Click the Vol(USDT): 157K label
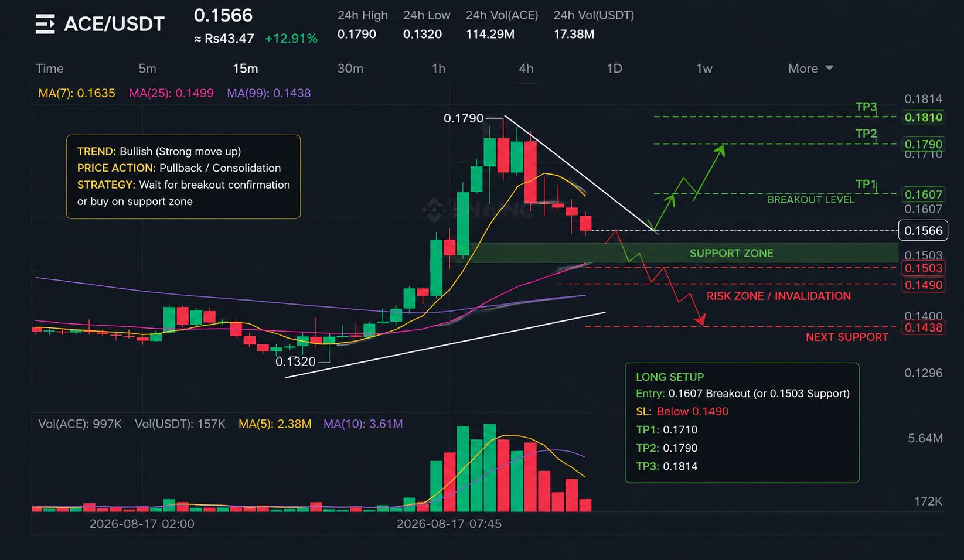This screenshot has width=964, height=560. coord(180,424)
